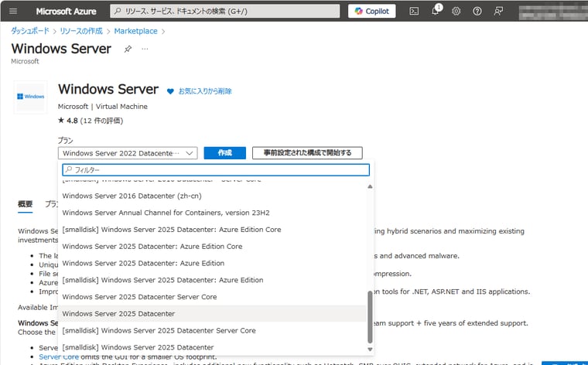The image size is (588, 365).
Task: Select [smalldisk] Windows Server 2025 Datacenter: Azure Edition Core
Action: click(x=212, y=230)
